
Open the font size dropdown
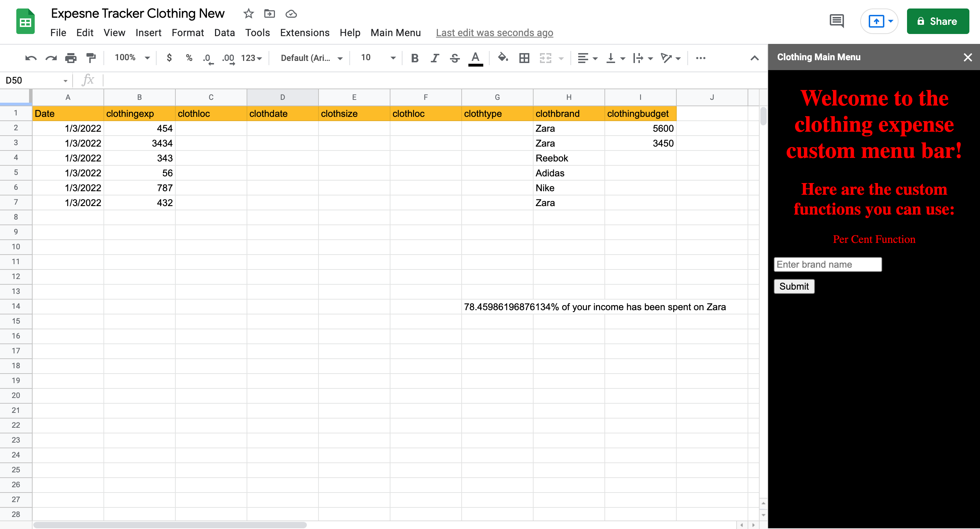coord(378,58)
